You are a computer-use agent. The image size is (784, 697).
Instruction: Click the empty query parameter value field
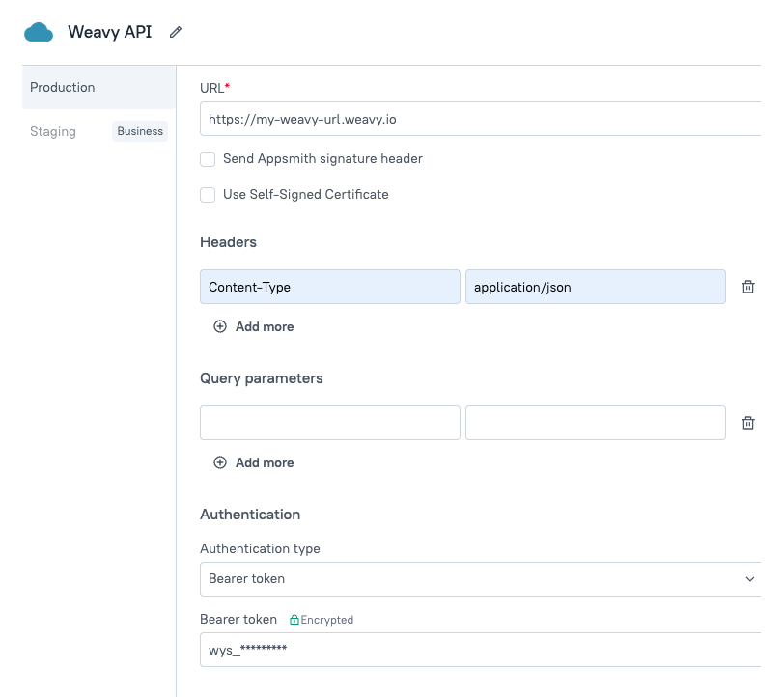[596, 423]
